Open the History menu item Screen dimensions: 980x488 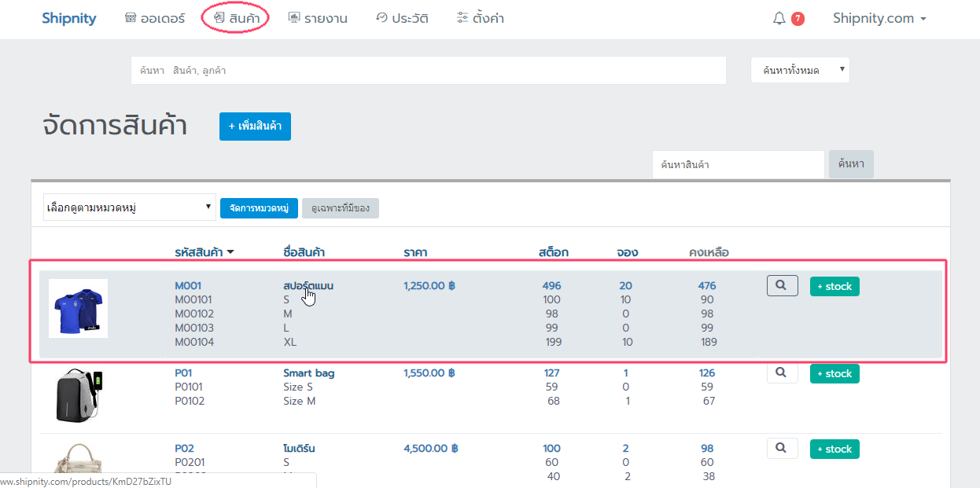point(402,18)
